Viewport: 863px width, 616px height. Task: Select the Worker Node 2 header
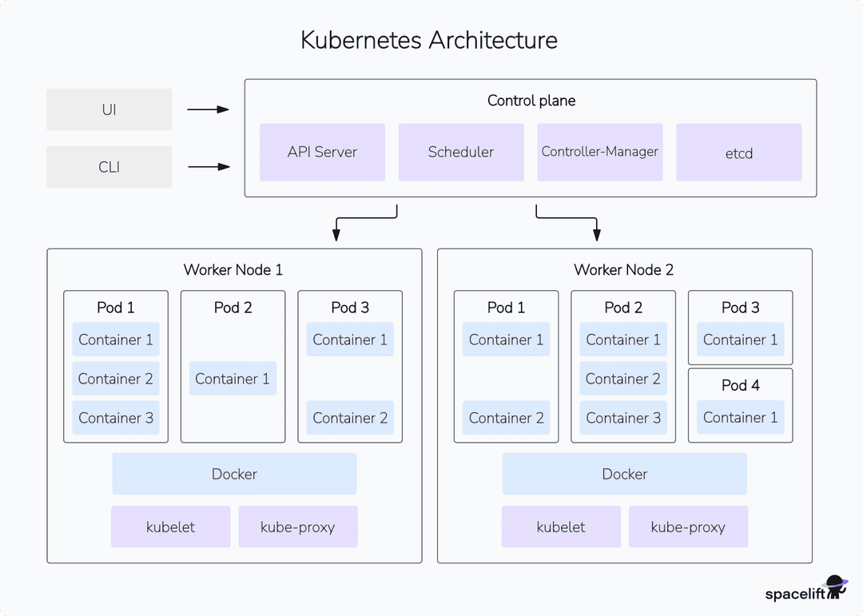pyautogui.click(x=623, y=269)
